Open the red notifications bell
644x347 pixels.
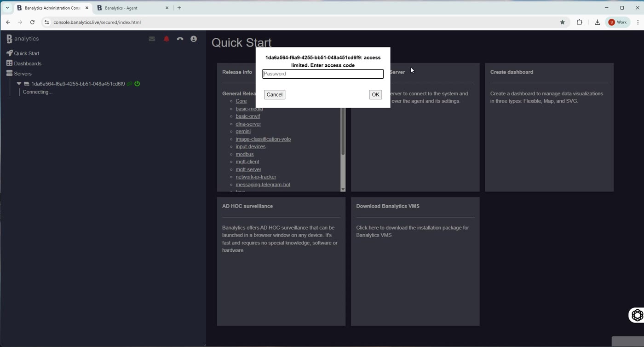tap(167, 39)
